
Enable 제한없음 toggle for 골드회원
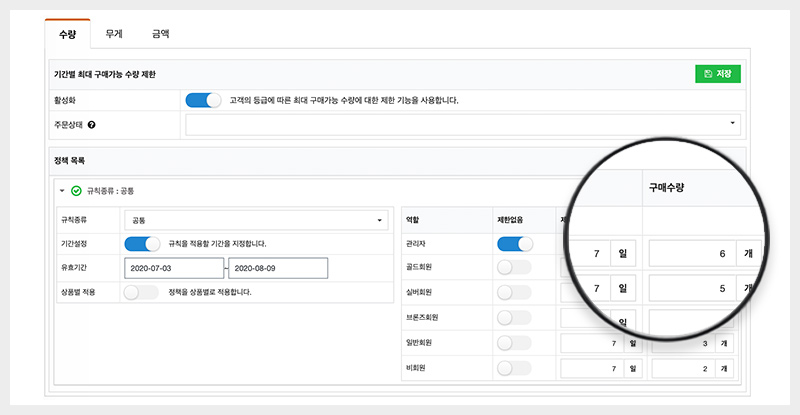coord(514,267)
